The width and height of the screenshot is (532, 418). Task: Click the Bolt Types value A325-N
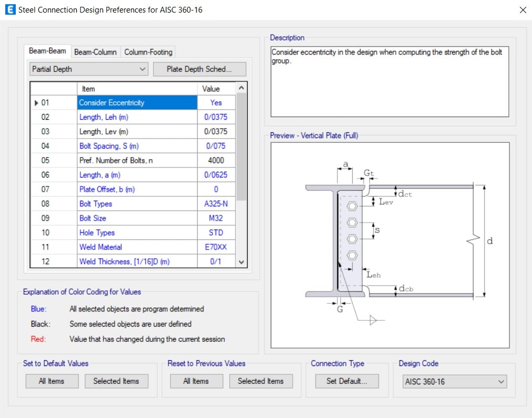pos(216,204)
